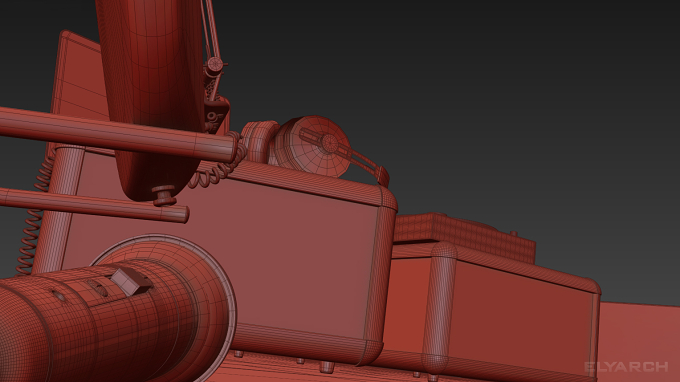Select the rectangular switch on the cylinder

[130, 281]
